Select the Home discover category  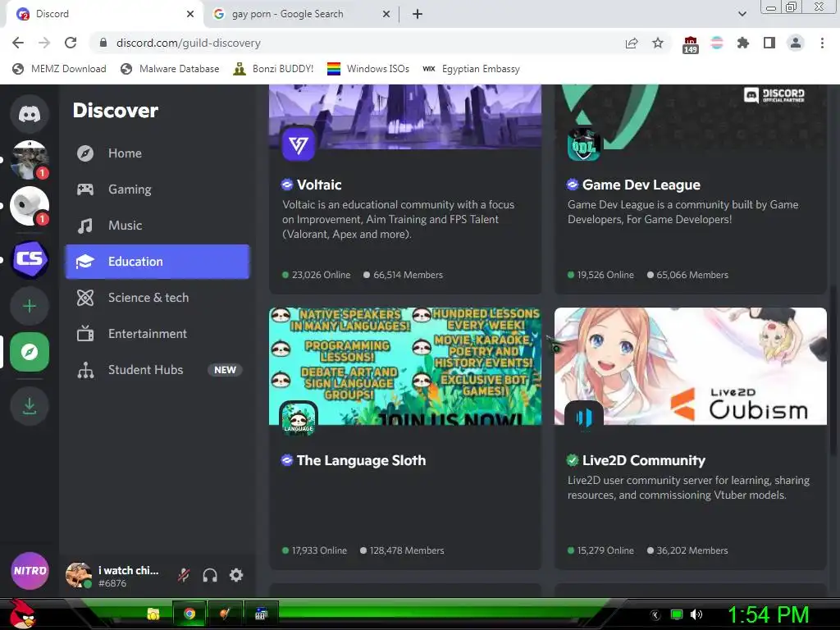point(157,153)
